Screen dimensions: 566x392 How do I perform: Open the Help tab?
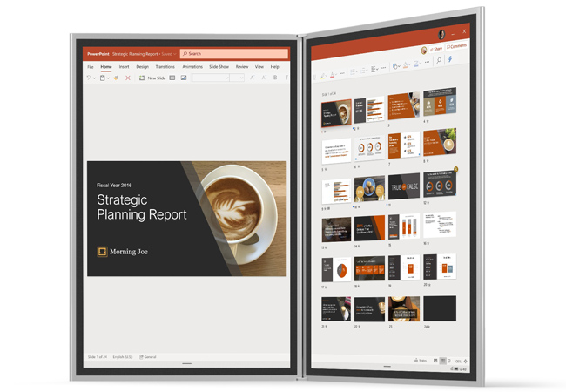[x=275, y=67]
